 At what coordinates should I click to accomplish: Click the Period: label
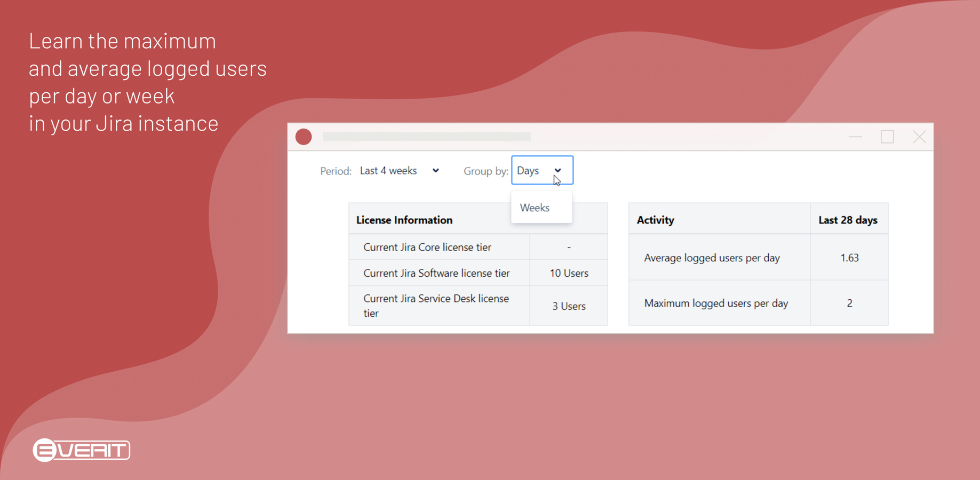[x=336, y=171]
